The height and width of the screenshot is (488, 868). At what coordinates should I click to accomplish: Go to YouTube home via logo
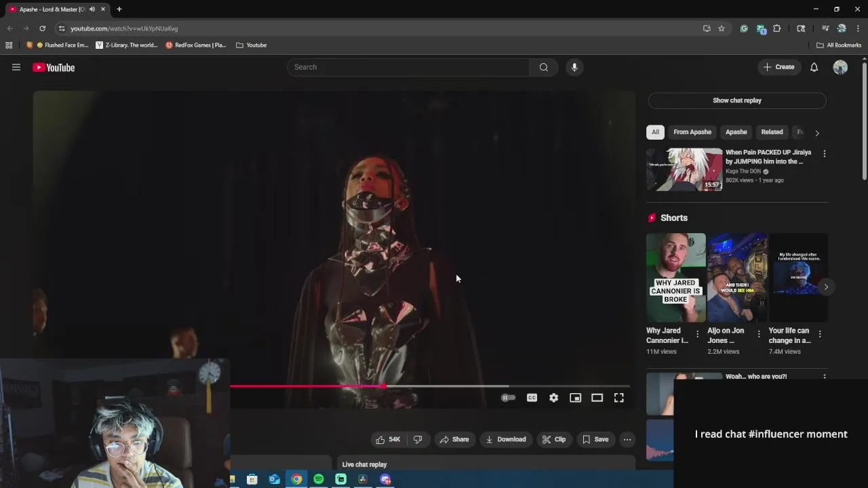(54, 67)
